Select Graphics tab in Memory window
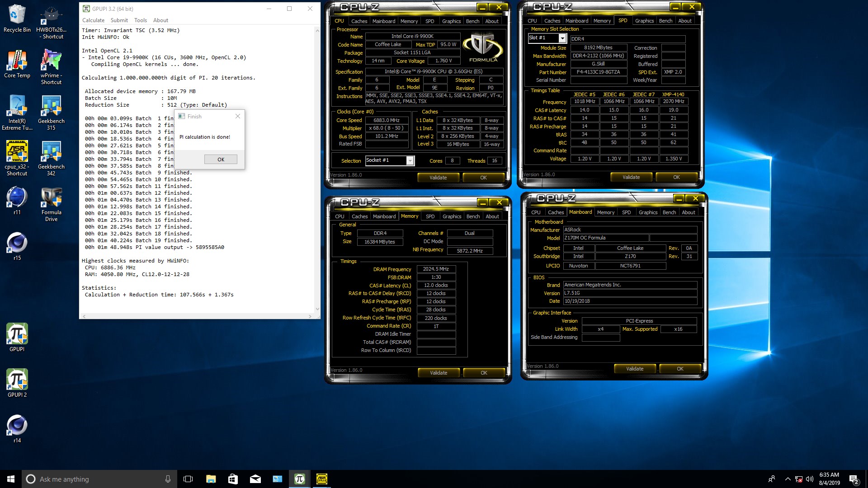Viewport: 868px width, 488px height. tap(452, 216)
